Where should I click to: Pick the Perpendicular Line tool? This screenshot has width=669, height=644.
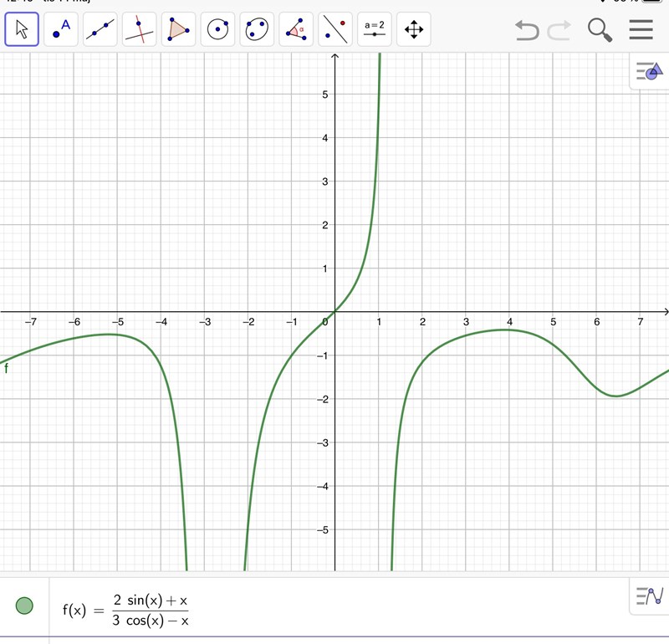pos(140,30)
